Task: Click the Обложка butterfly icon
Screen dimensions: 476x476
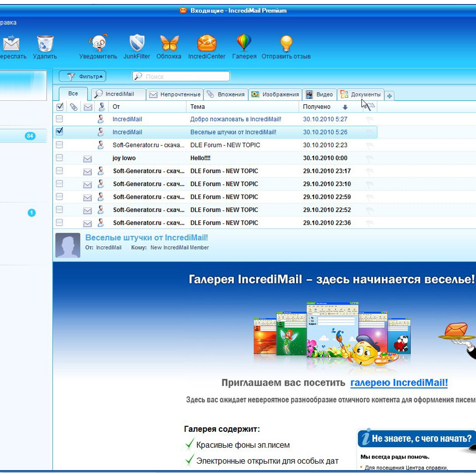Action: tap(169, 43)
